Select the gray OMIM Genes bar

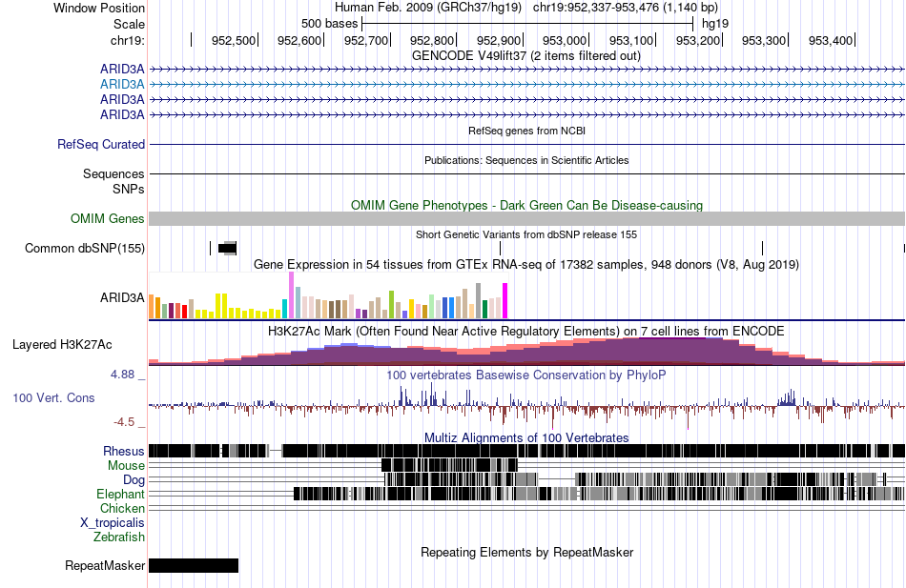(526, 219)
